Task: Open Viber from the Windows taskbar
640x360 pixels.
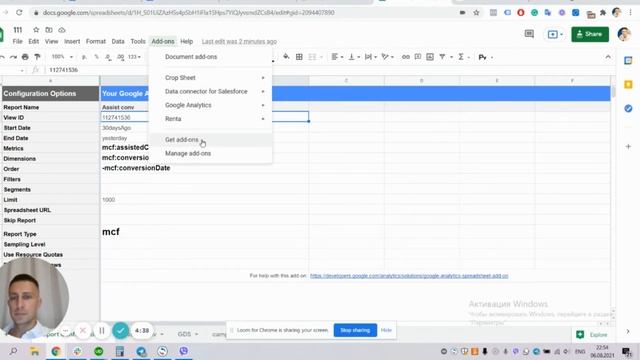Action: [x=184, y=351]
